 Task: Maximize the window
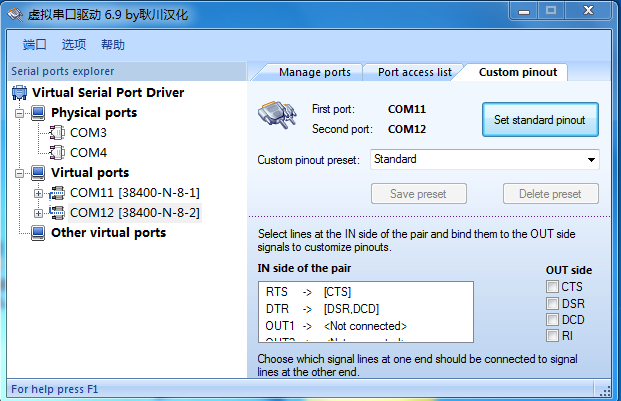(551, 11)
